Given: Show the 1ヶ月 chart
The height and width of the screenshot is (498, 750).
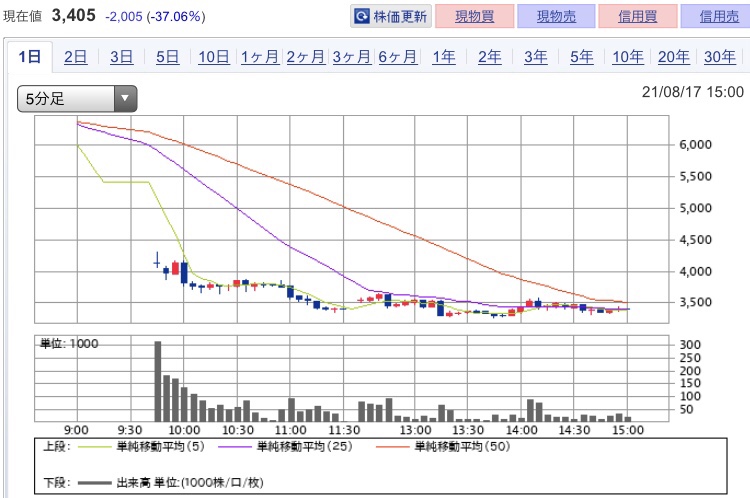Looking at the screenshot, I should tap(260, 57).
